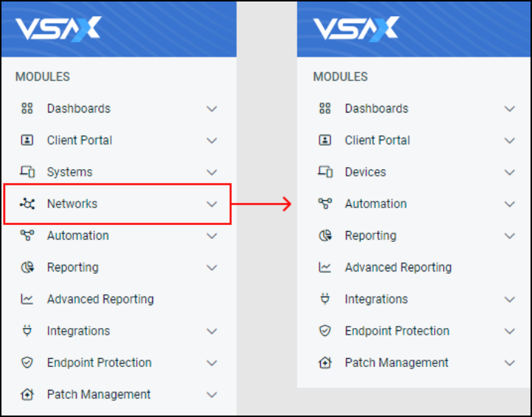Open Integrations label in the left panel
The image size is (532, 417).
tap(79, 331)
